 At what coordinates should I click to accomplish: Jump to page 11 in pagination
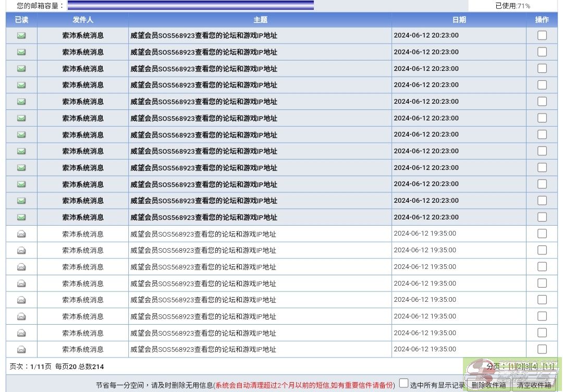[x=548, y=367]
